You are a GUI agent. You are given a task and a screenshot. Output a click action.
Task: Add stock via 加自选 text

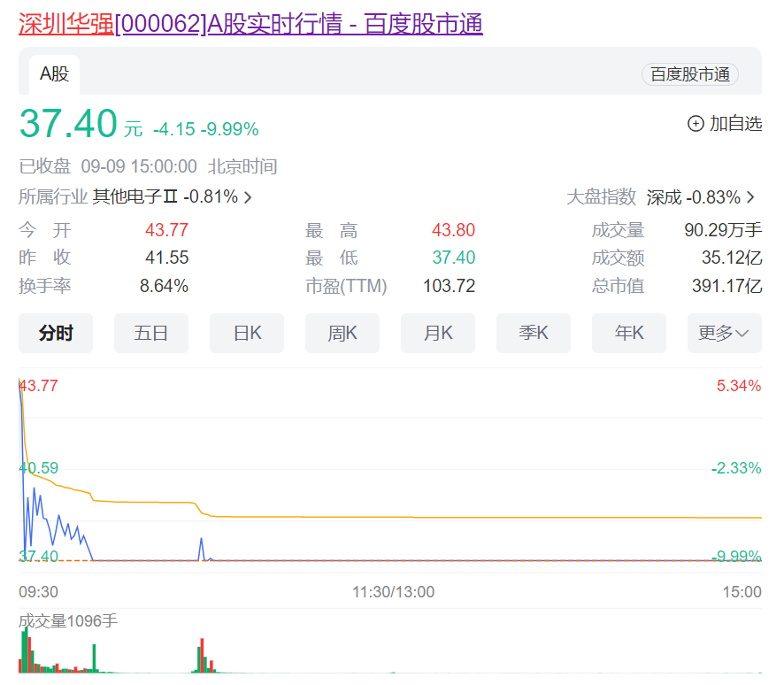735,124
